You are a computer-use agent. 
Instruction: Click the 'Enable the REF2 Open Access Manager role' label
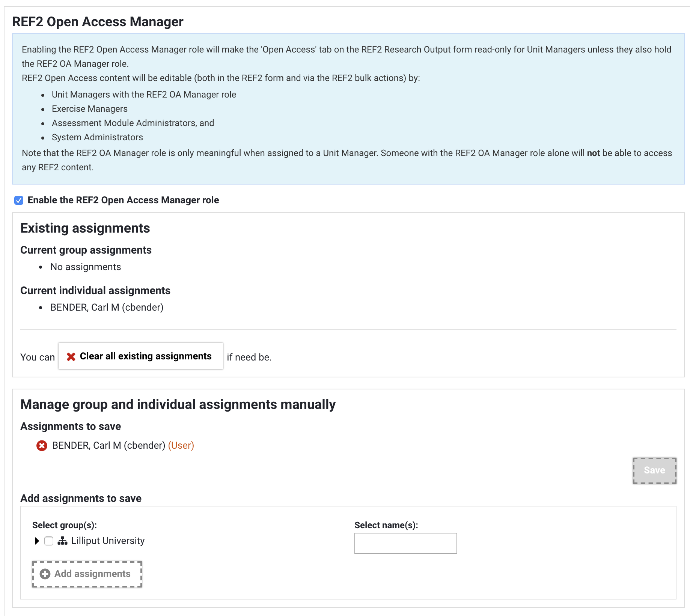click(x=123, y=200)
